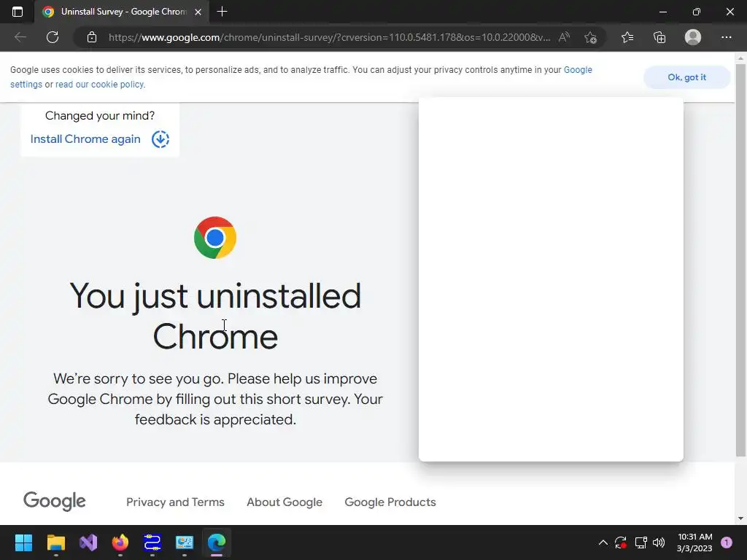Click scrollbar down arrow
Image resolution: width=747 pixels, height=560 pixels.
(x=740, y=518)
